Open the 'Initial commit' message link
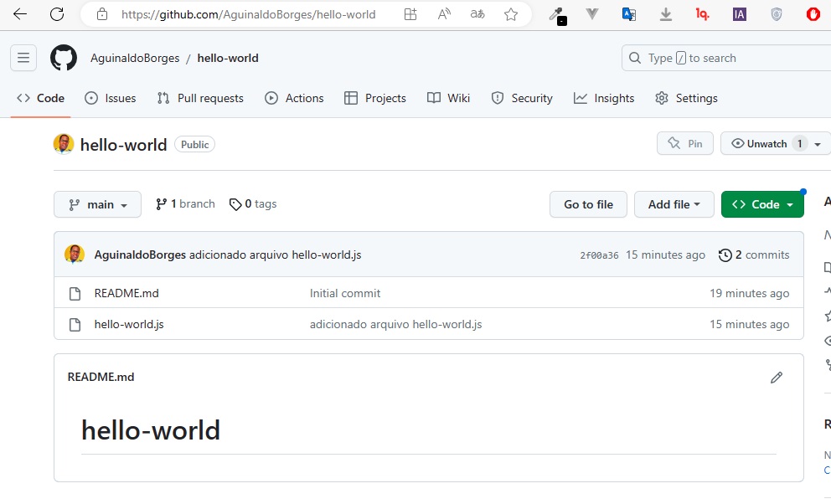 click(x=345, y=293)
